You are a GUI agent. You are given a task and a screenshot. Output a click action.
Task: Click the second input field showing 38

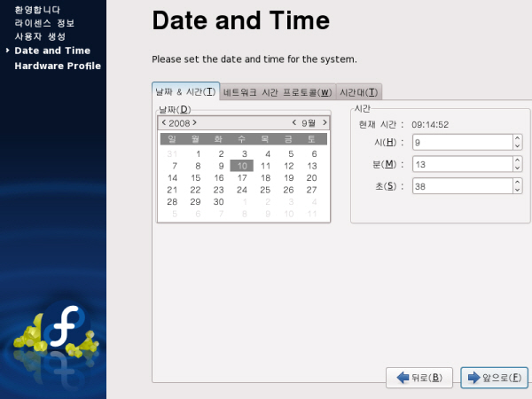pyautogui.click(x=463, y=186)
